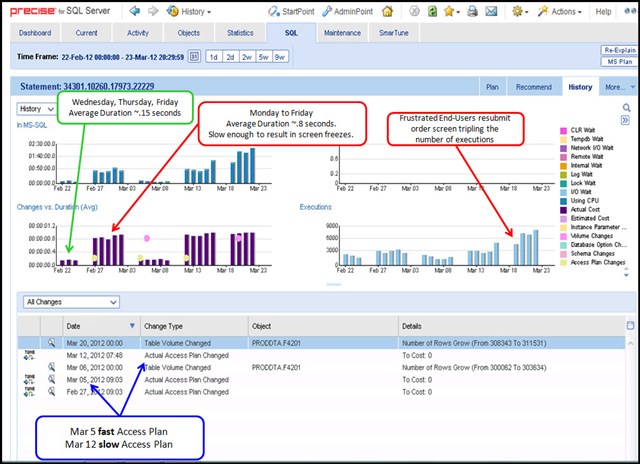Expand the More... dropdown
The height and width of the screenshot is (464, 640).
point(619,87)
